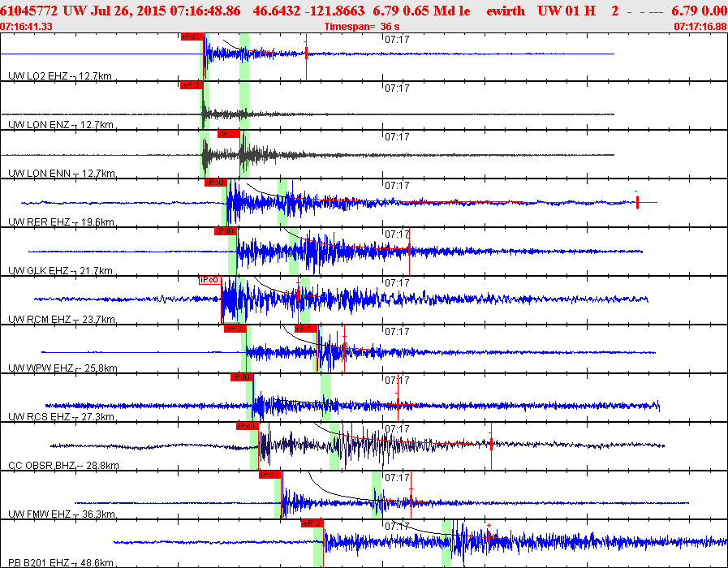Click the end time 07:17:16.88 label

[x=700, y=26]
